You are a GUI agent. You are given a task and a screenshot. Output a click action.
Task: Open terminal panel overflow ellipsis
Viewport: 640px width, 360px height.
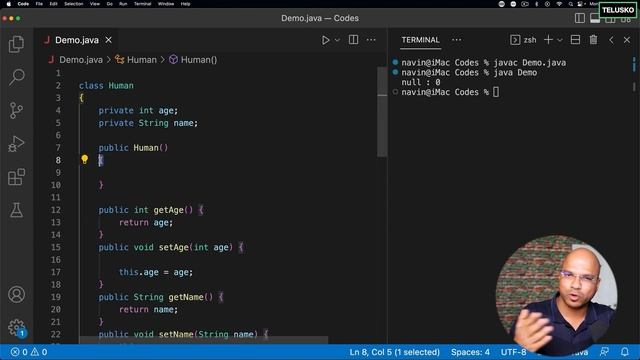[x=456, y=40]
